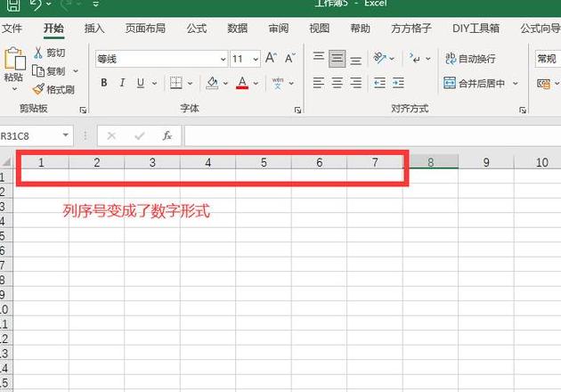Click the 剪切 cut button
561x392 pixels.
pos(49,53)
